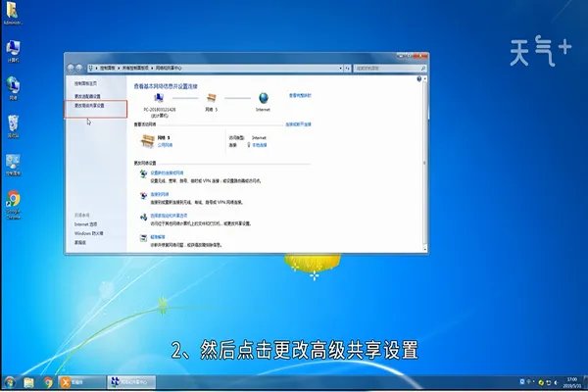
Task: Click the window's vertical scrollbar
Action: click(425, 164)
